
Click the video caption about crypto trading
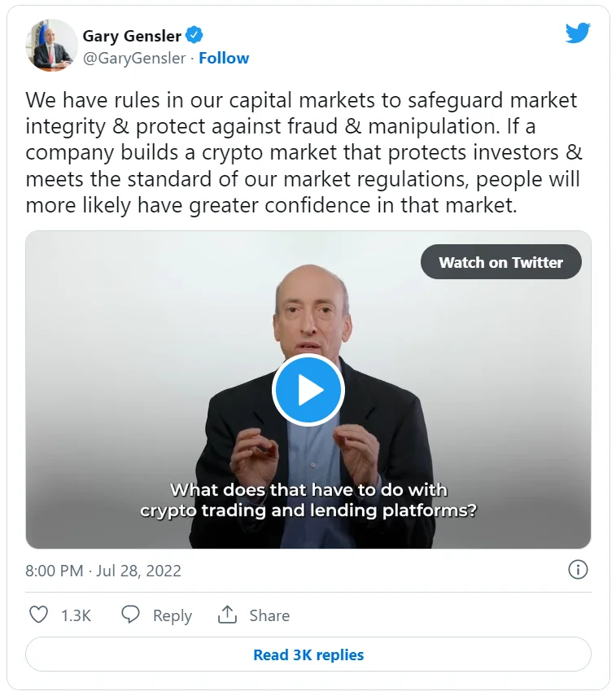coord(308,501)
